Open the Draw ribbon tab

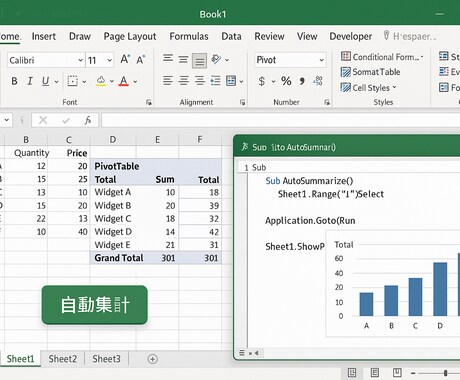pyautogui.click(x=80, y=36)
